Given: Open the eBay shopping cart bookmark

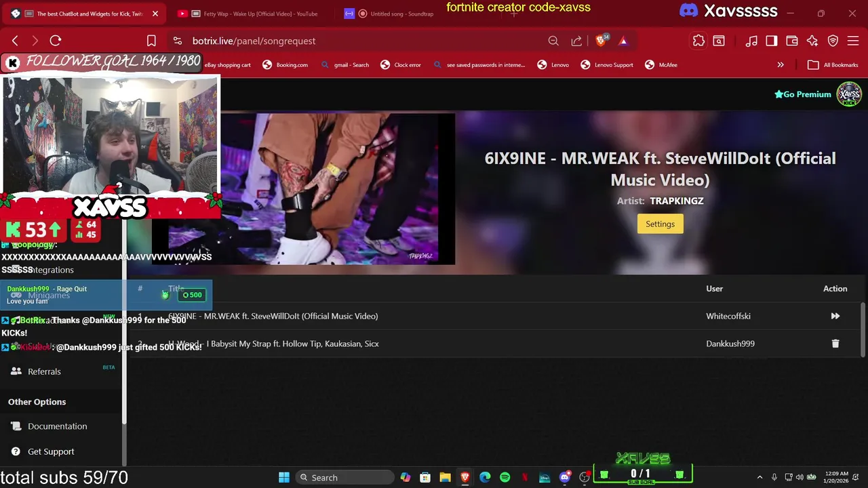Looking at the screenshot, I should coord(227,65).
